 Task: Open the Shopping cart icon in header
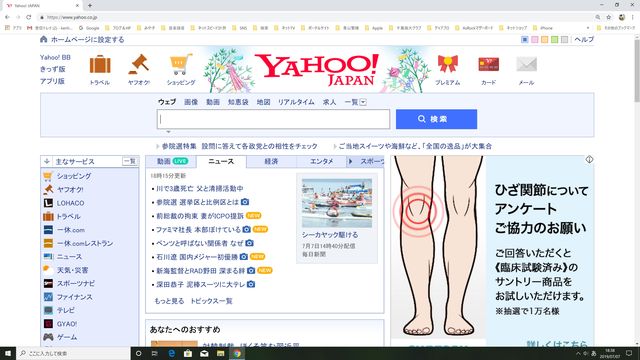coord(181,64)
